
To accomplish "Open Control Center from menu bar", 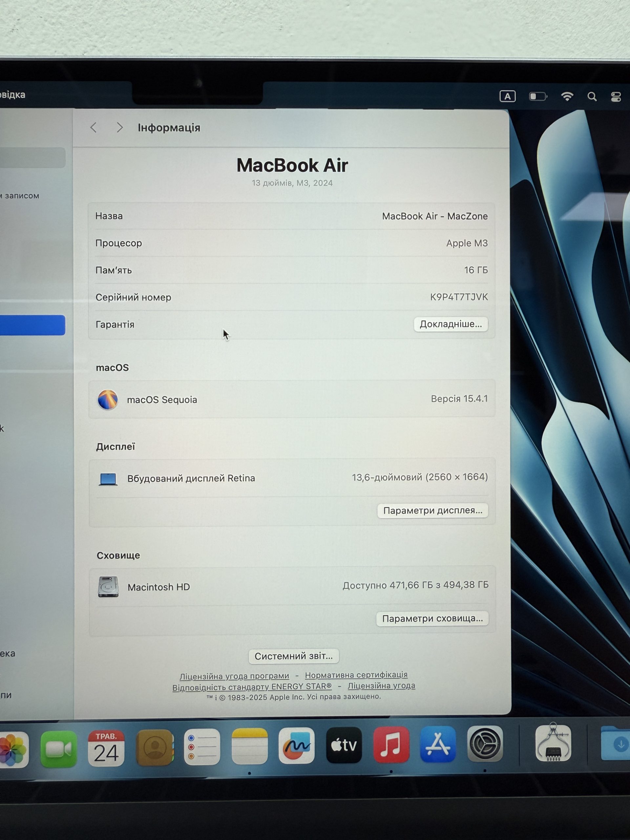I will (x=616, y=97).
